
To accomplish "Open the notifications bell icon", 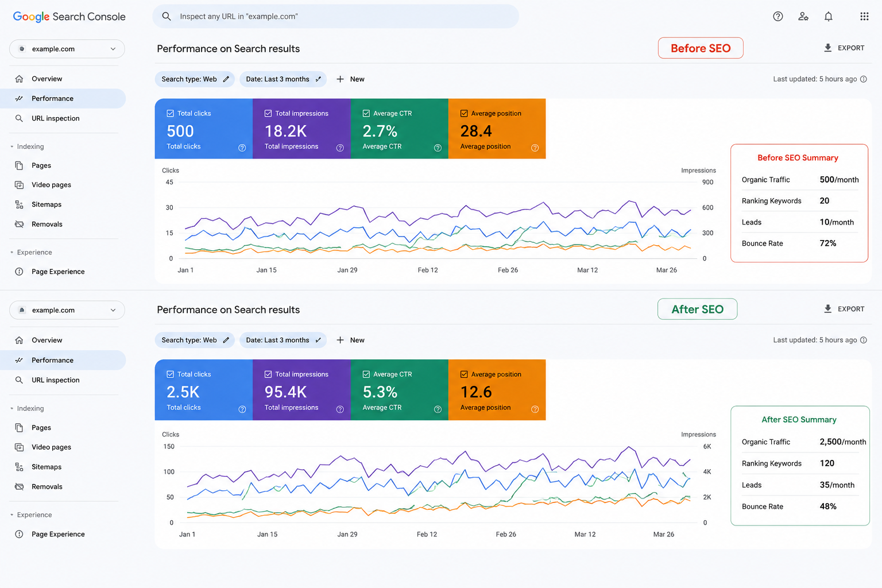I will (x=828, y=17).
